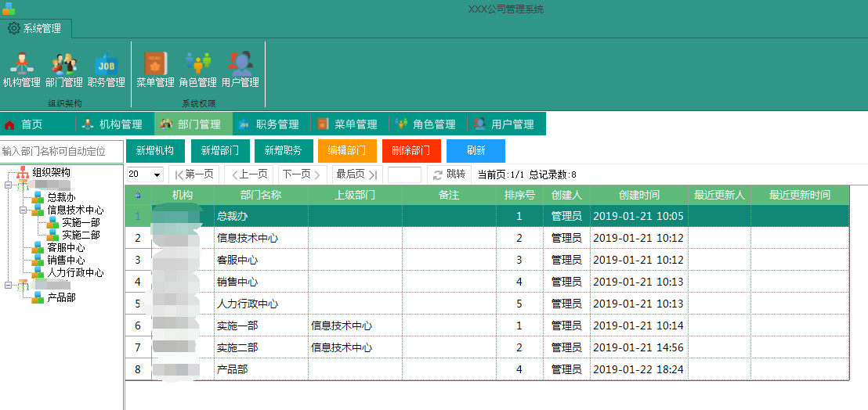Go to 最后页 in pagination
The width and height of the screenshot is (868, 410).
pos(357,174)
